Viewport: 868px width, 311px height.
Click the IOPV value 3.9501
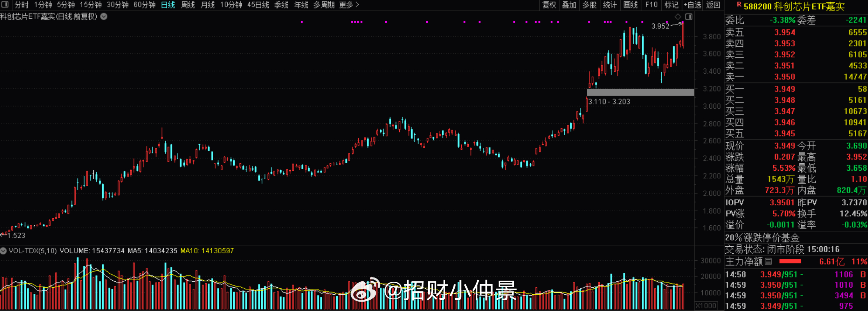782,202
